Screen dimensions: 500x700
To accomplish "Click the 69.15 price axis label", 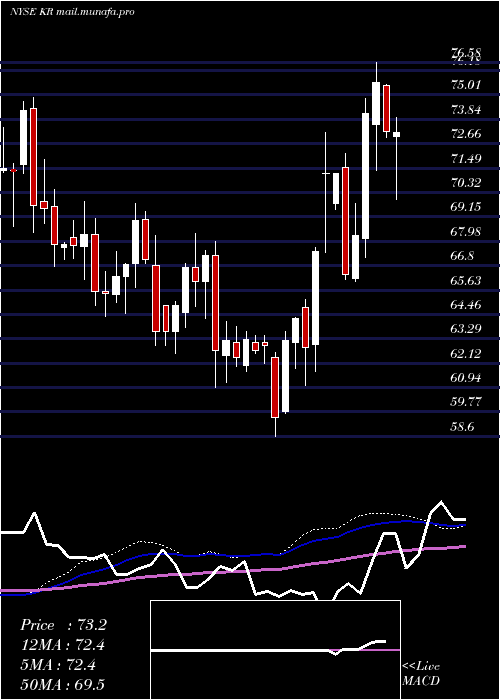I will pyautogui.click(x=467, y=207).
